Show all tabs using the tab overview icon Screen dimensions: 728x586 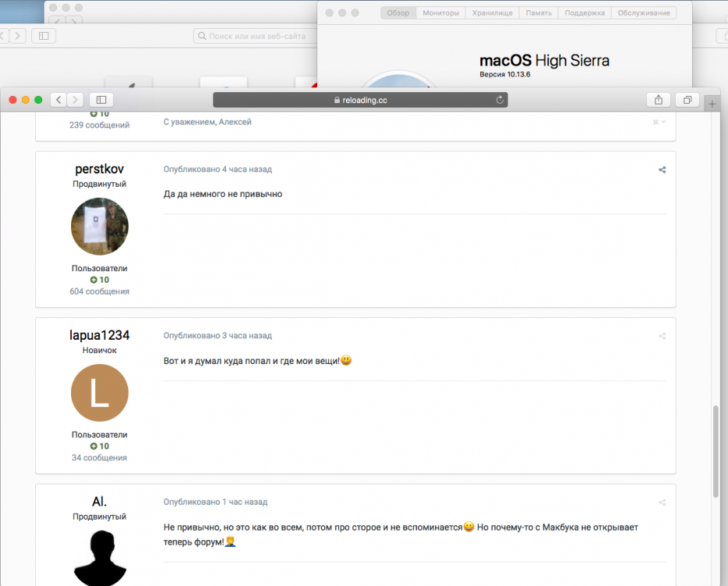(687, 100)
